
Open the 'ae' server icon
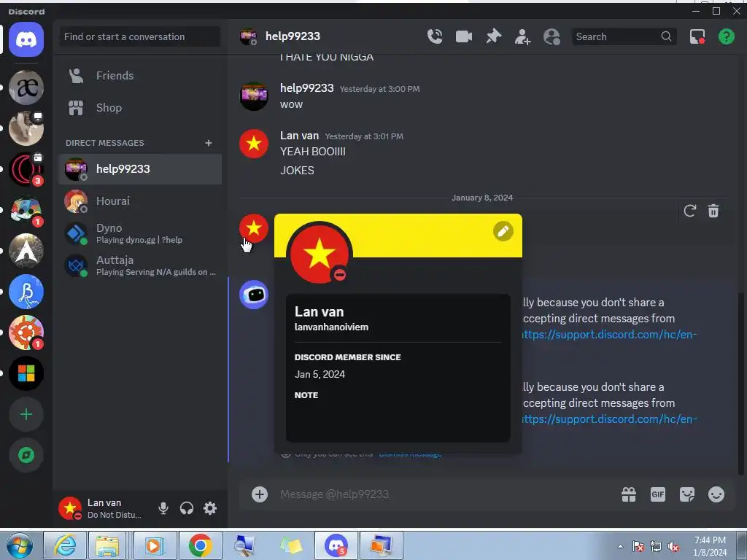click(26, 87)
